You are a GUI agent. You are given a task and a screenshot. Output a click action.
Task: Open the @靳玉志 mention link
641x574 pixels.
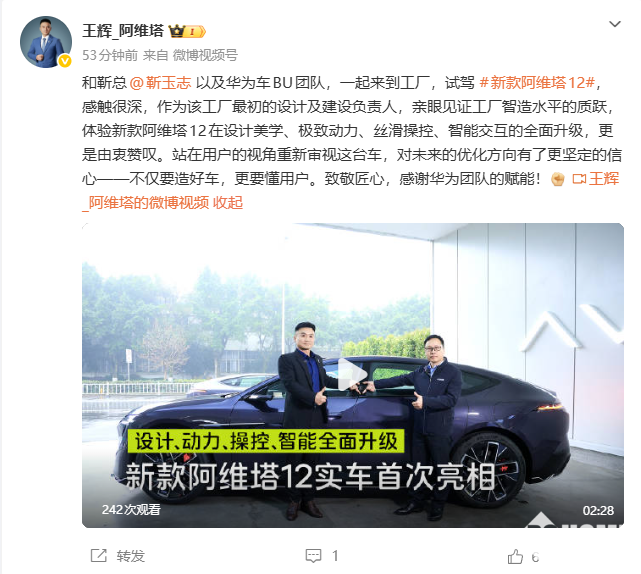pyautogui.click(x=161, y=83)
